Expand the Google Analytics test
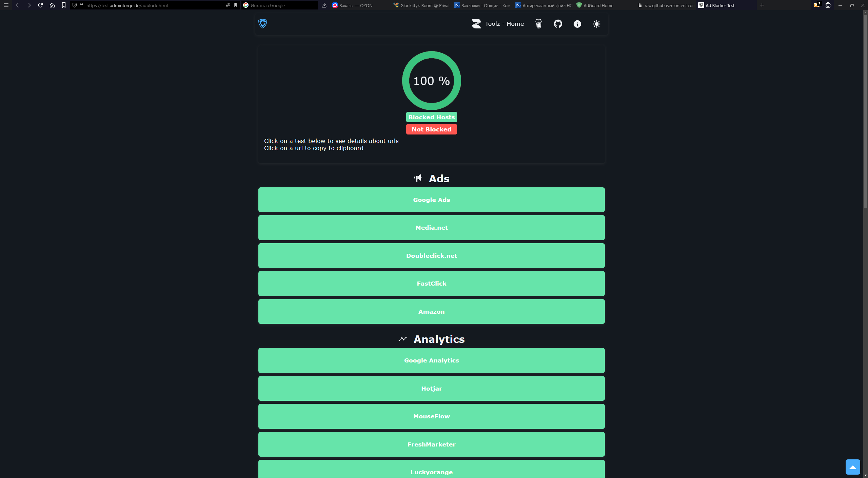Screen dimensions: 868x478 point(432,360)
